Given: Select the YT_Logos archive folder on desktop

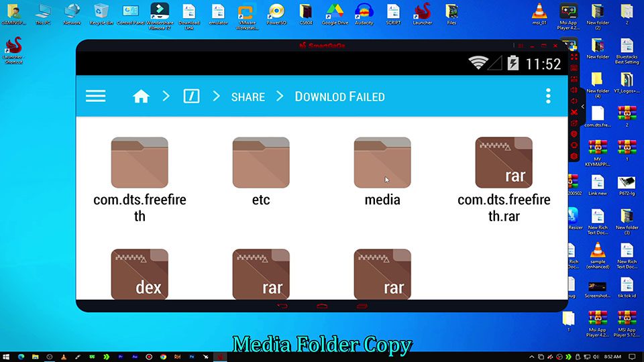Looking at the screenshot, I should [x=627, y=82].
